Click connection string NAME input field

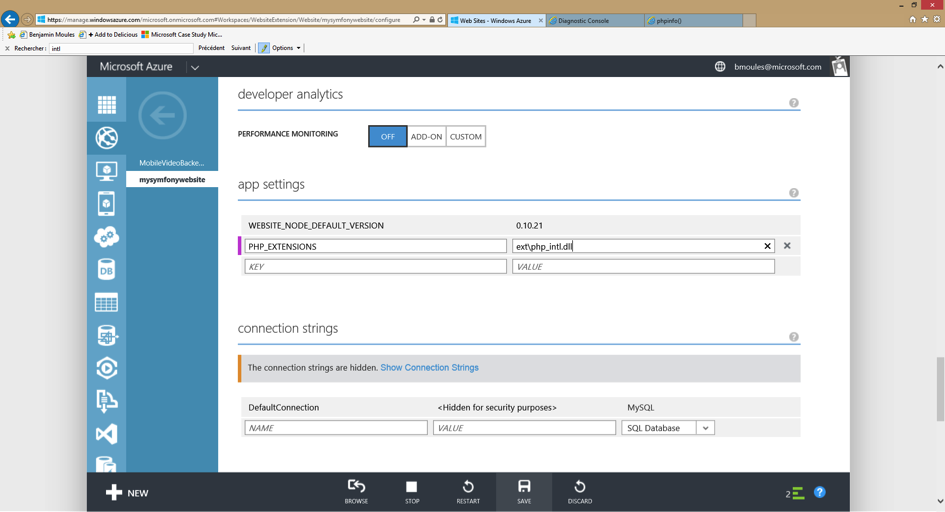tap(336, 428)
